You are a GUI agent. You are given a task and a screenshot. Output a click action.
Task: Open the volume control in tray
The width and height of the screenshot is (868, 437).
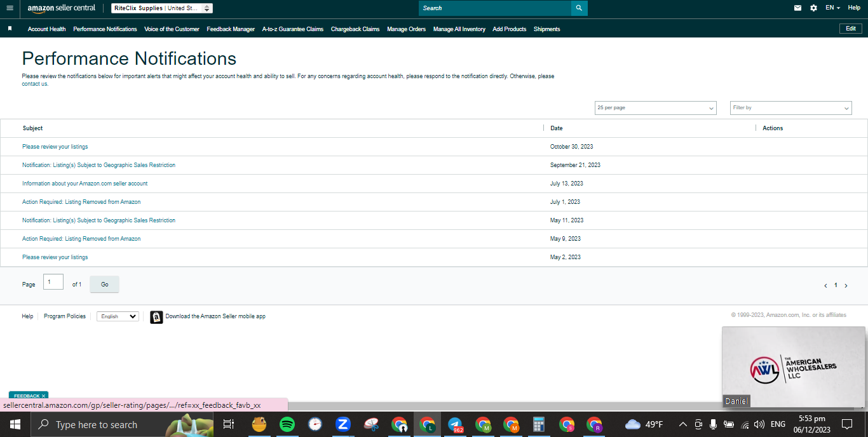(x=759, y=424)
